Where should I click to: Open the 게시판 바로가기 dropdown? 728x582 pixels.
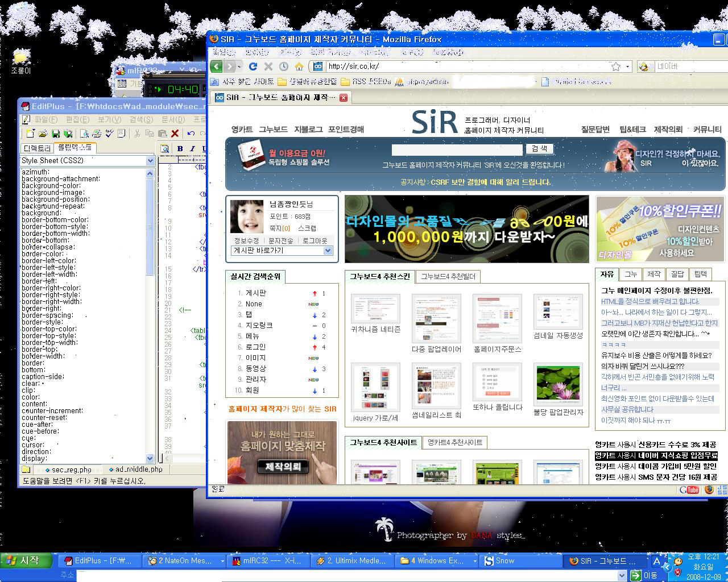click(x=328, y=251)
